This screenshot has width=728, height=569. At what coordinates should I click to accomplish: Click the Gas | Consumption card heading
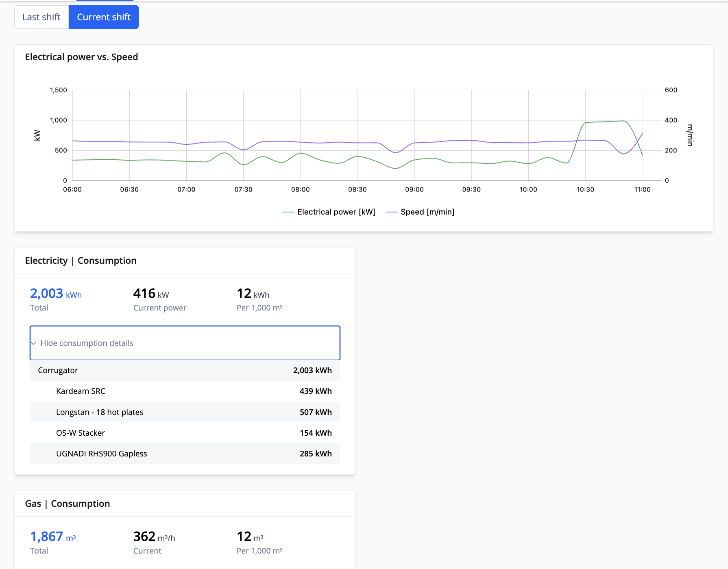(68, 504)
